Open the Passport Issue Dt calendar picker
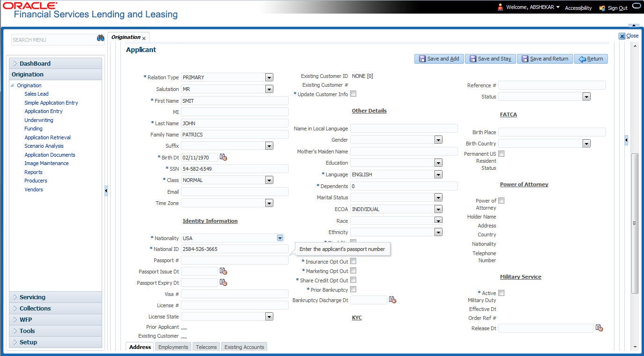The width and height of the screenshot is (644, 356). point(223,271)
